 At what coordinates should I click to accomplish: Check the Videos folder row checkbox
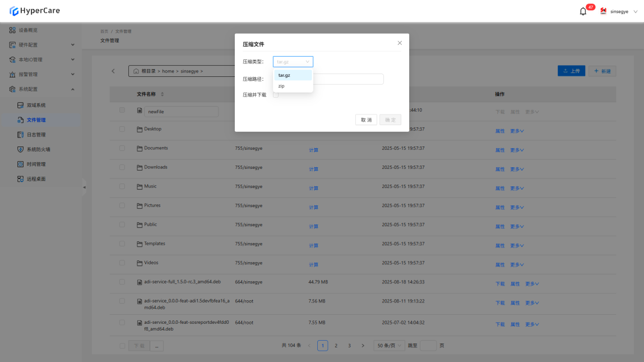coord(122,263)
